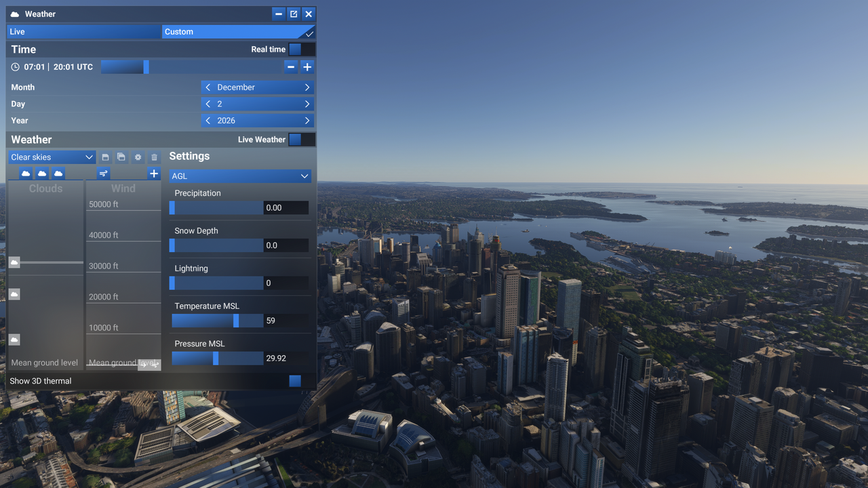Click the Temperature MSL value 59
This screenshot has height=488, width=868.
pyautogui.click(x=286, y=321)
